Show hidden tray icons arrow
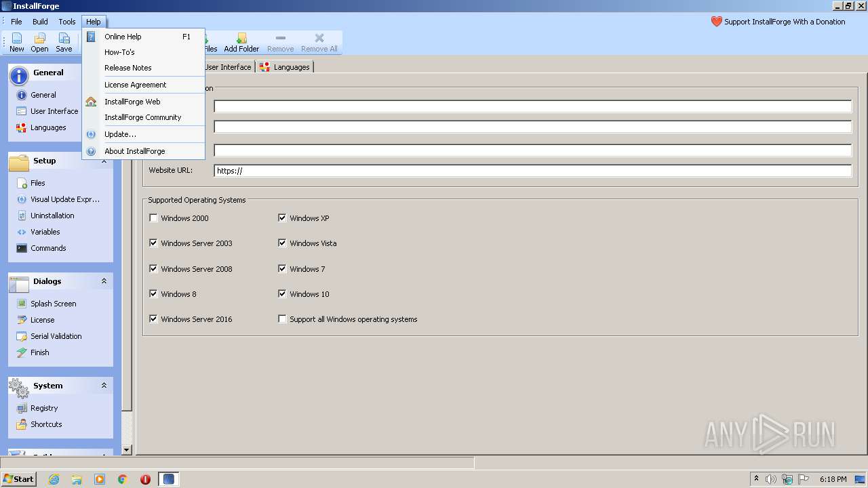The height and width of the screenshot is (488, 868). [756, 479]
